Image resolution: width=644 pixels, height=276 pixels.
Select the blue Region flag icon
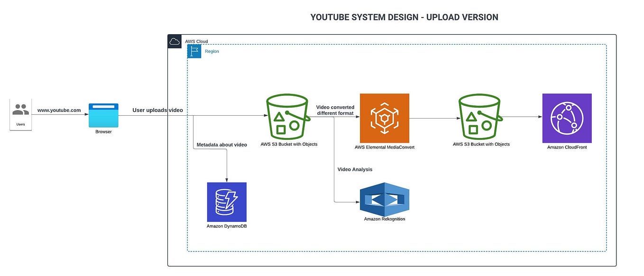coord(194,51)
